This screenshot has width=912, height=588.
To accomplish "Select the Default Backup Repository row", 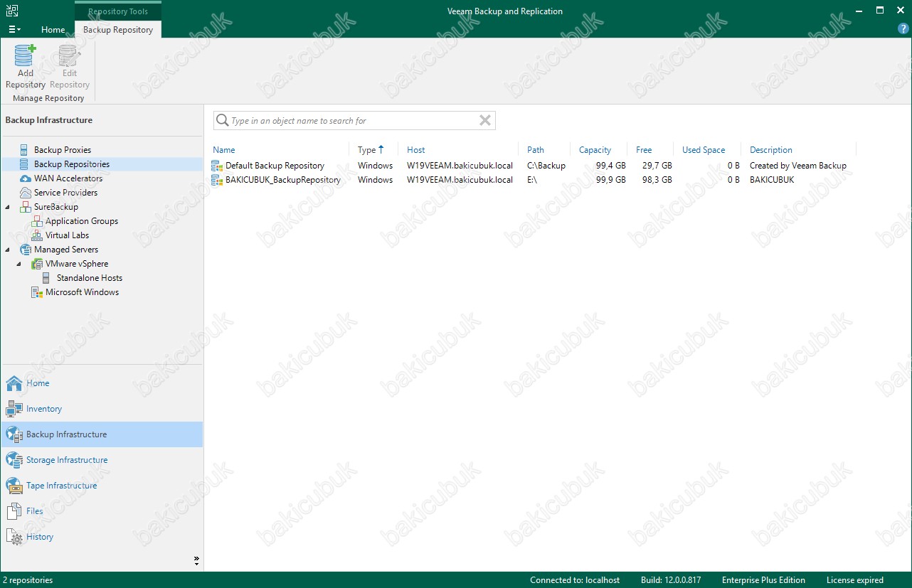I will (x=534, y=166).
